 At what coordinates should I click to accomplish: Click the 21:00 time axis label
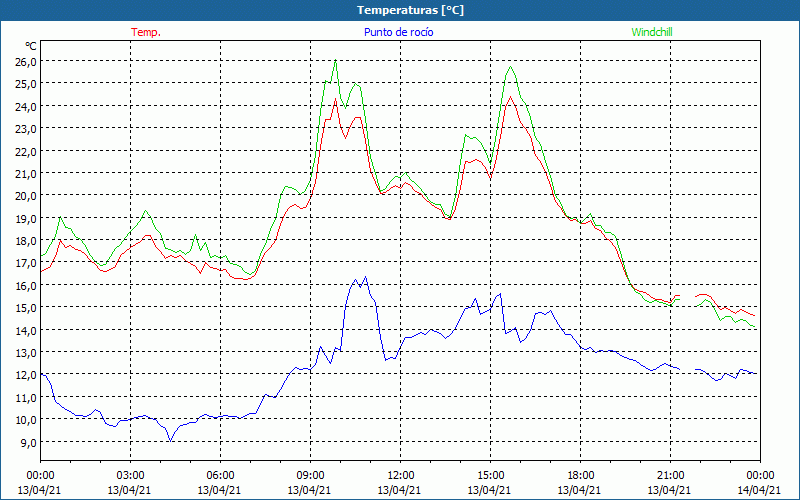point(670,476)
